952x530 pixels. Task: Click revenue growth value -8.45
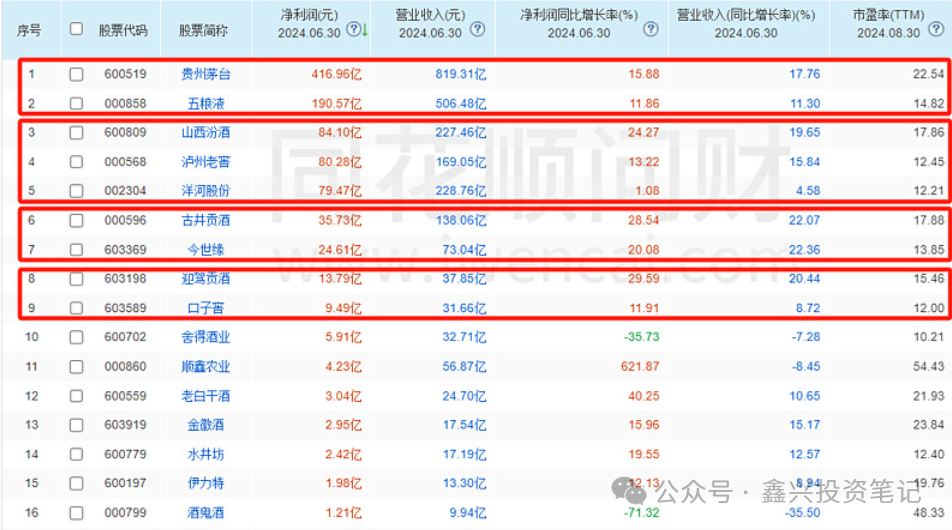806,367
